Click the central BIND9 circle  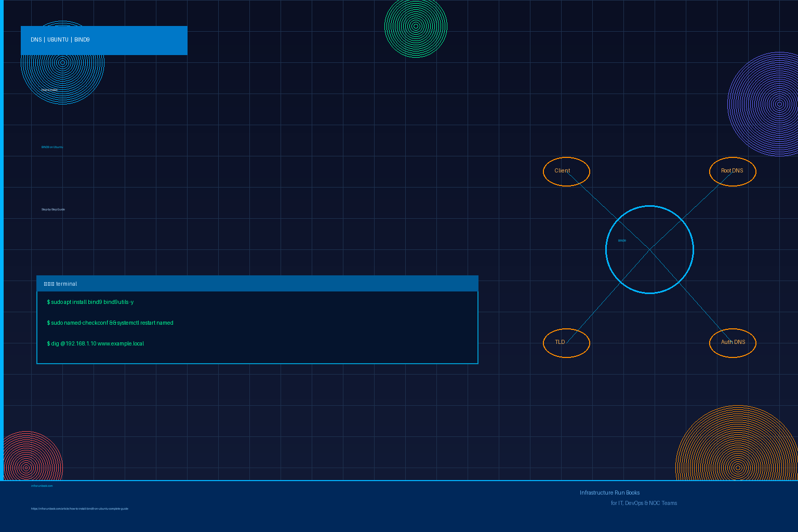click(x=649, y=250)
